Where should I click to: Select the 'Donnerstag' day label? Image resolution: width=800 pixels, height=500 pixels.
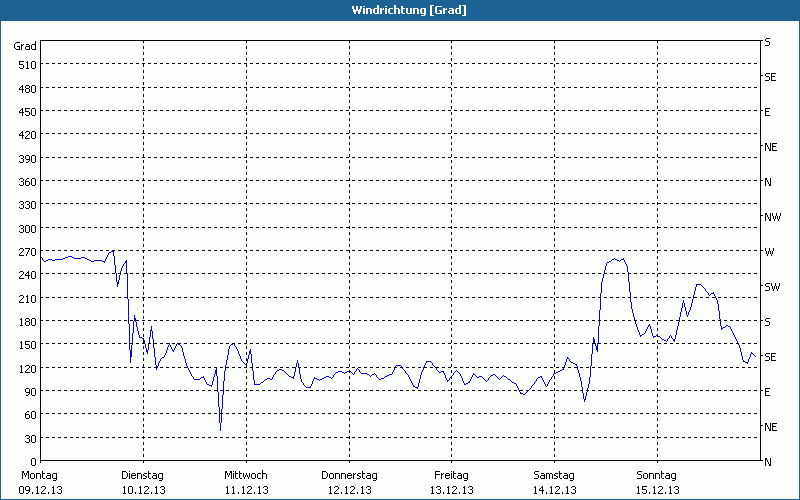click(x=349, y=476)
